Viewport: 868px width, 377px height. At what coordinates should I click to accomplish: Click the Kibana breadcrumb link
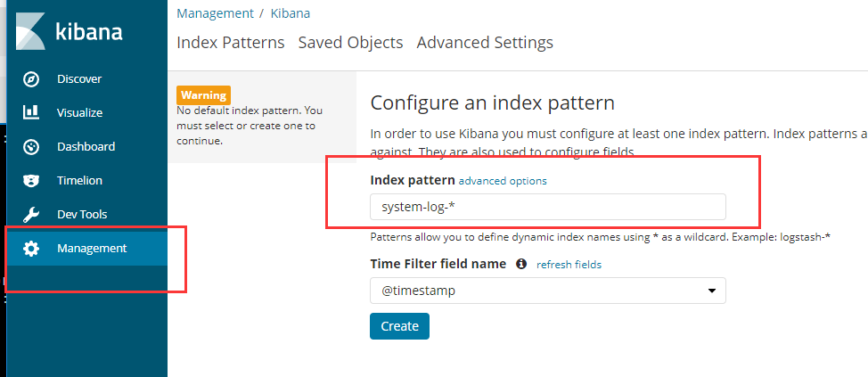tap(291, 13)
